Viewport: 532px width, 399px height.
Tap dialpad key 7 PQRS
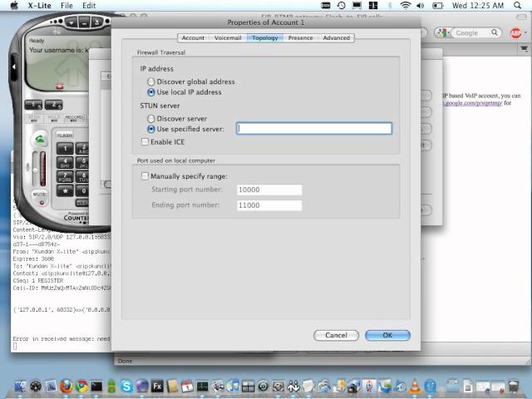coord(65,177)
